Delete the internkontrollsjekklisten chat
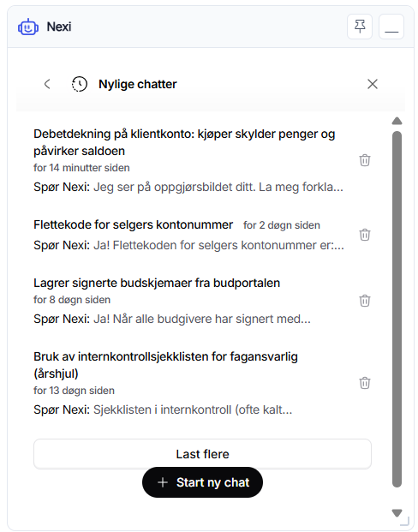Screen dimensions: 418x532 [365, 383]
